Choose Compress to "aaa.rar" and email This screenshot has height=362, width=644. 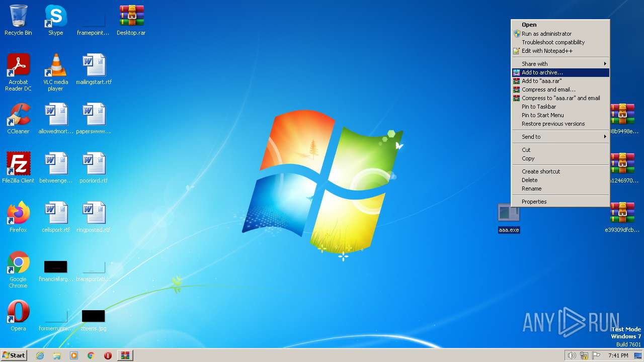click(x=560, y=98)
